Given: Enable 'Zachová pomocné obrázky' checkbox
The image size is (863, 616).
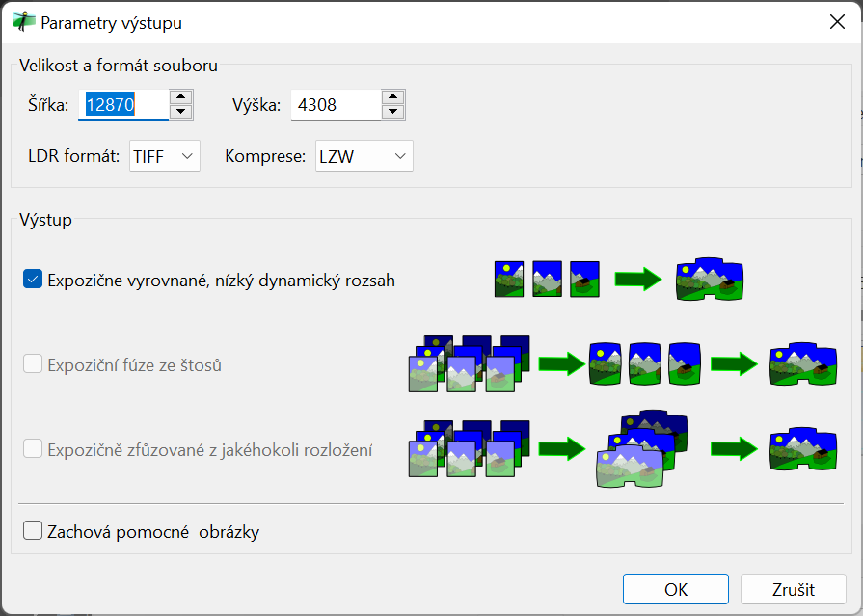Looking at the screenshot, I should [x=33, y=531].
